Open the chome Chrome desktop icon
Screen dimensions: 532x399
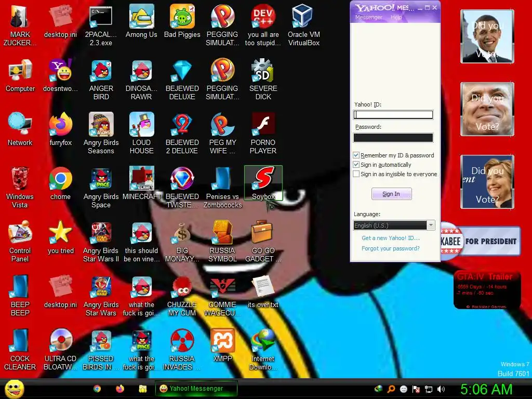point(60,183)
